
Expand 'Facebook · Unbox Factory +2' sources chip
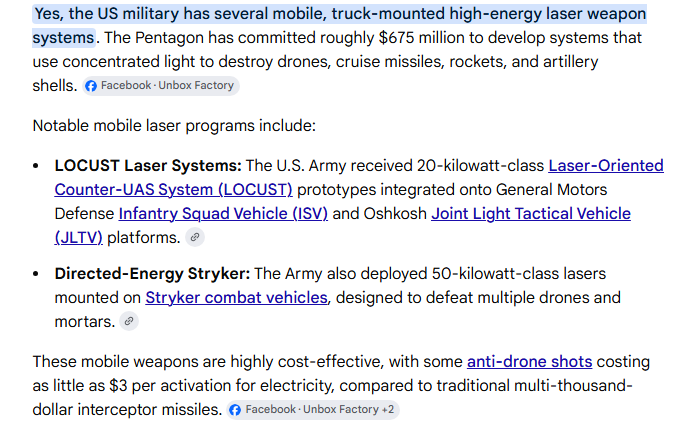(313, 409)
